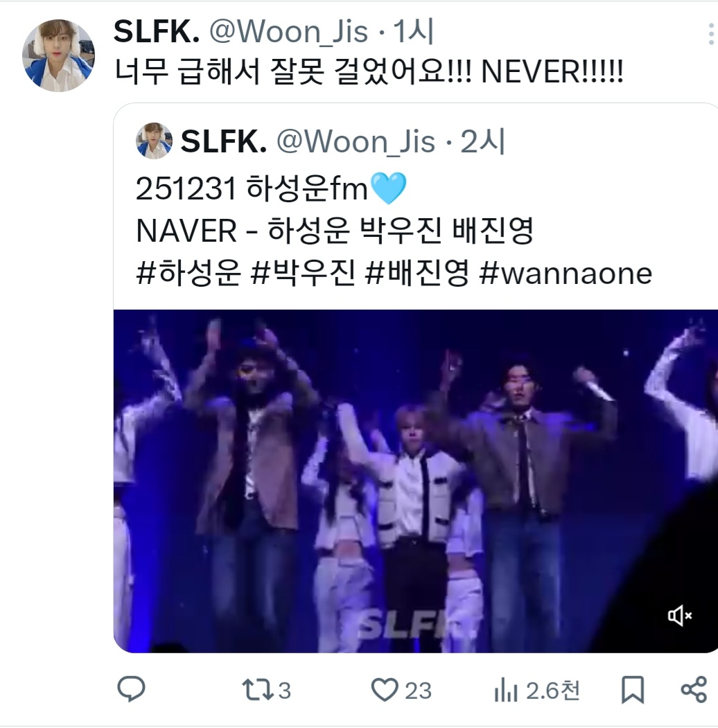
Task: Open the #하성운 hashtag
Action: point(189,273)
